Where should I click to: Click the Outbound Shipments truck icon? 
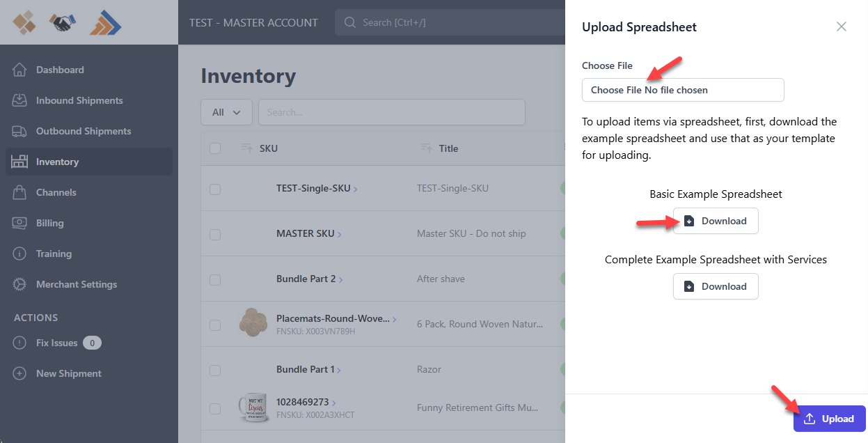[19, 131]
